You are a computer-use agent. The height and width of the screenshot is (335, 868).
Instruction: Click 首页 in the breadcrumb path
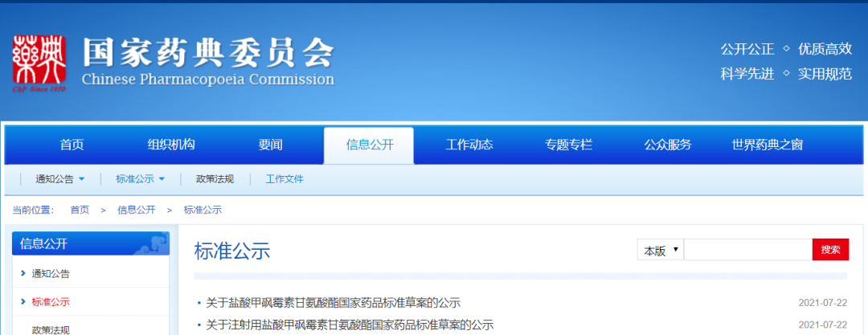(x=80, y=210)
